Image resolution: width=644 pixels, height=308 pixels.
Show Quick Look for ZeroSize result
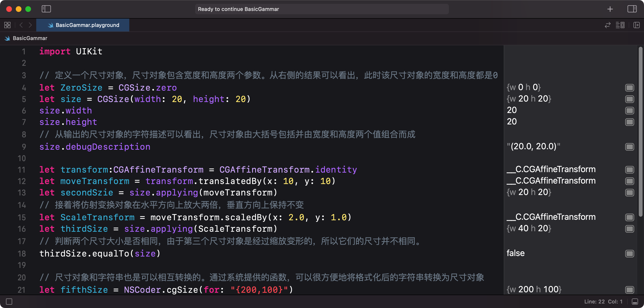click(629, 88)
